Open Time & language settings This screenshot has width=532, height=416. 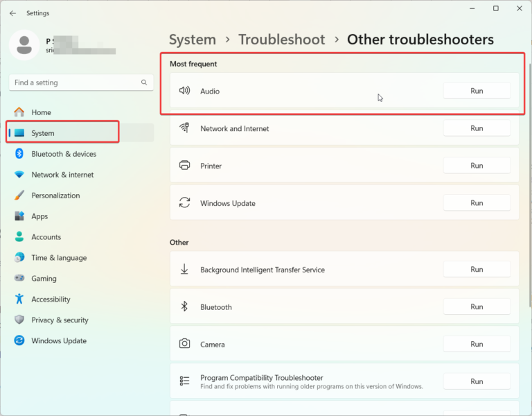pyautogui.click(x=59, y=258)
